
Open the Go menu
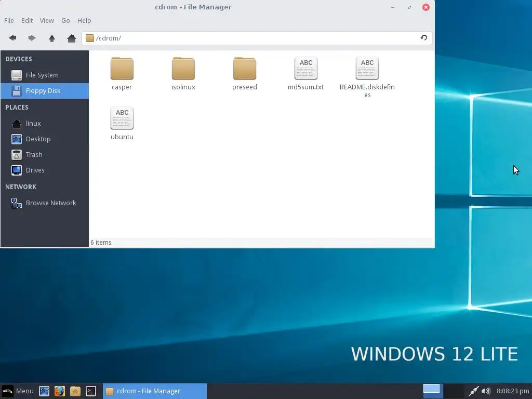[x=65, y=20]
